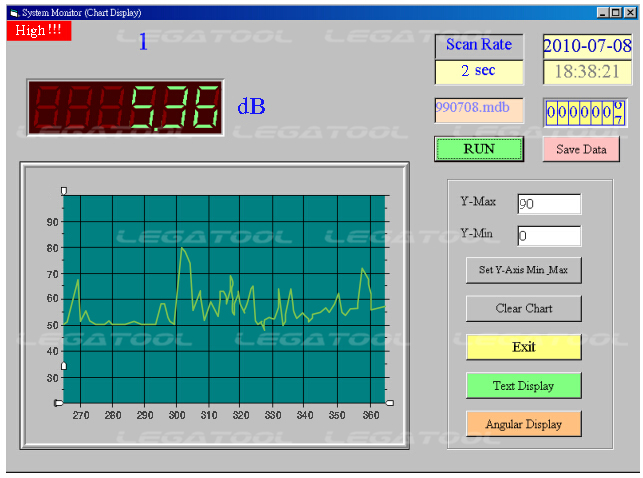Click Set Y-Axis Min_Max button
Screen dimensions: 643x478
point(524,270)
